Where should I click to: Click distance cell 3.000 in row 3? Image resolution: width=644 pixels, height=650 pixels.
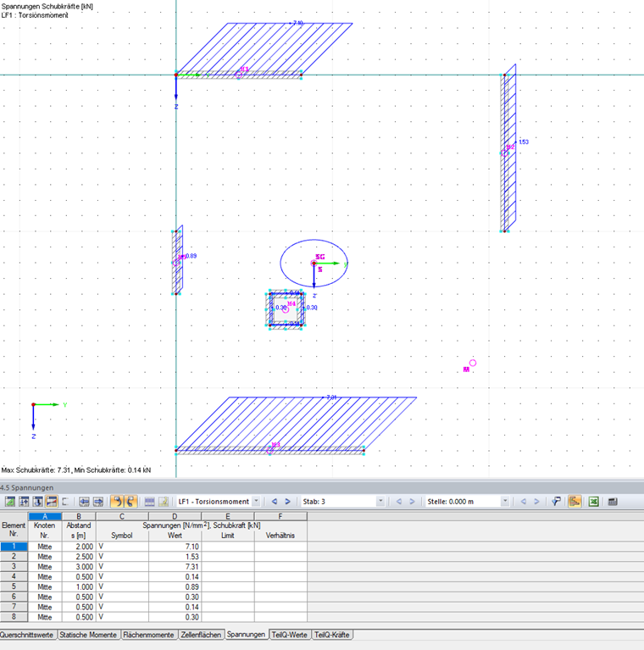tap(79, 566)
